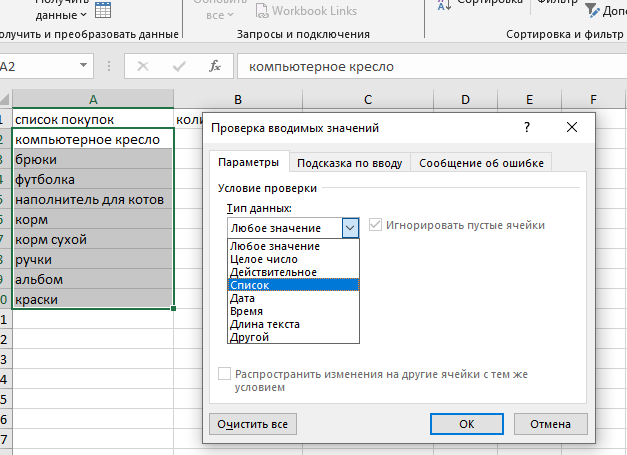
Task: Close the Проверка вводимых значений dialog
Action: coord(571,128)
